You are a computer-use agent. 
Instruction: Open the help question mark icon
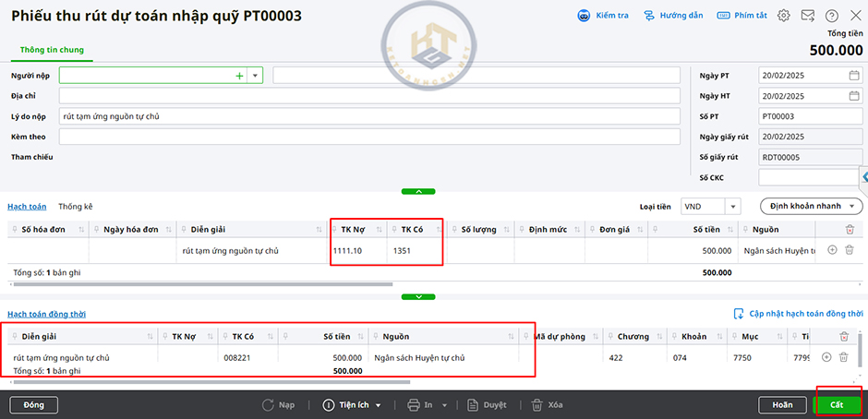(832, 16)
